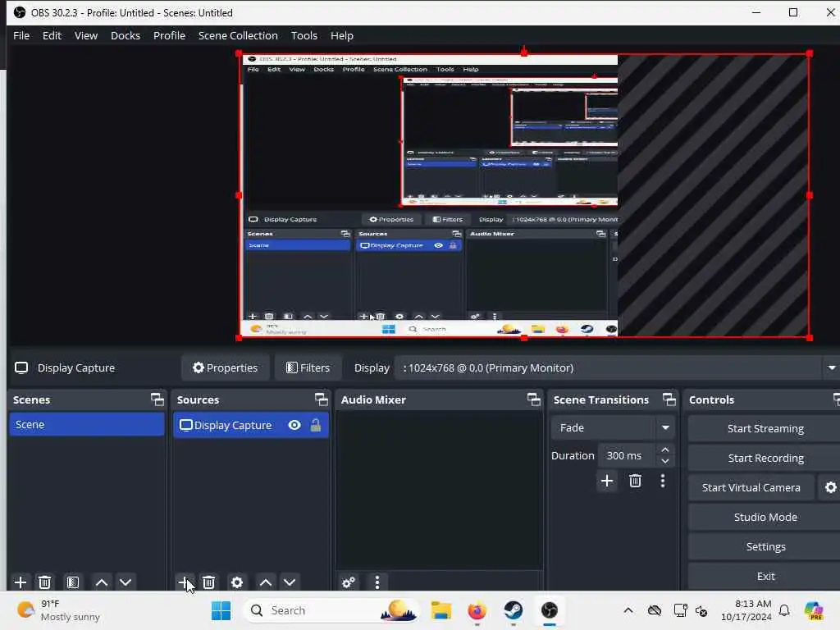Show hidden system tray icons chevron

pyautogui.click(x=628, y=610)
